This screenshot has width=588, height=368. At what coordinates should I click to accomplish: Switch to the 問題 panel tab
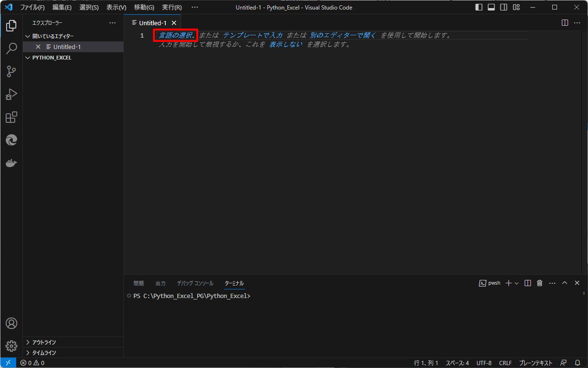(139, 283)
